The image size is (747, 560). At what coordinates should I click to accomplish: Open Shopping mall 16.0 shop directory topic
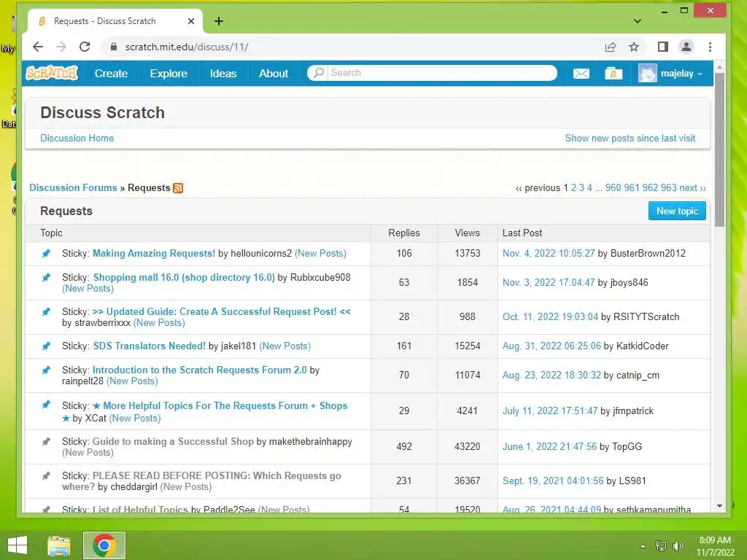184,277
